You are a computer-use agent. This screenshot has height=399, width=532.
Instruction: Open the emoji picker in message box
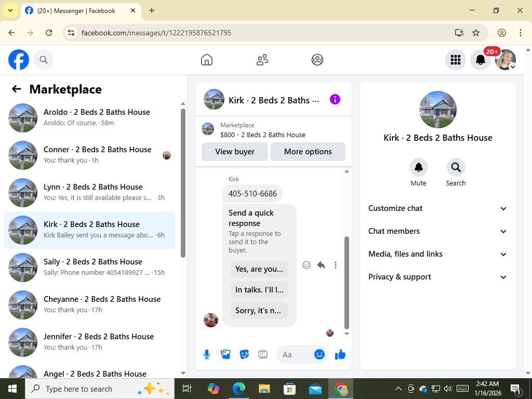(320, 354)
